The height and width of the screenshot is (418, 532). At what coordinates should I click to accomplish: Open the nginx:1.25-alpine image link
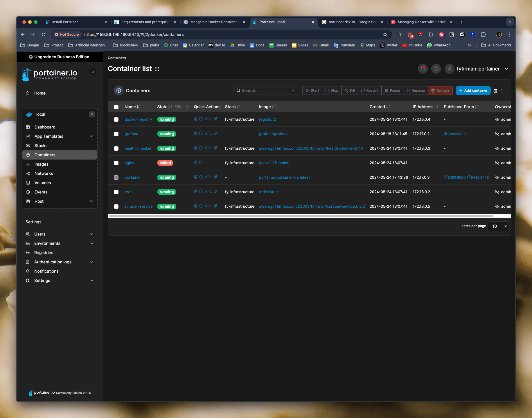click(274, 163)
